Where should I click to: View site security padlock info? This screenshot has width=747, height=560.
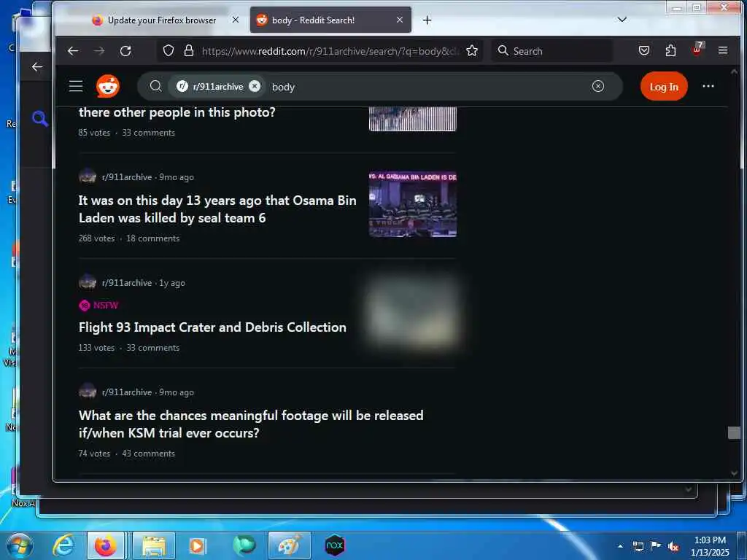[x=189, y=51]
